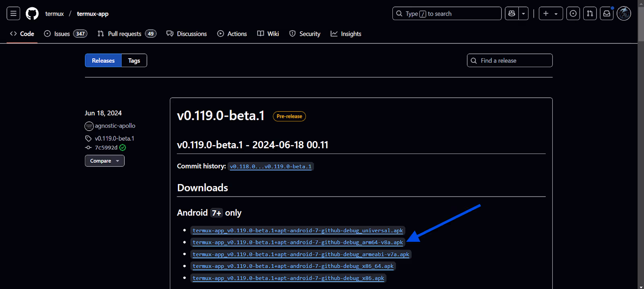This screenshot has width=644, height=289.
Task: Open commit 7c5992d
Action: pyautogui.click(x=106, y=148)
